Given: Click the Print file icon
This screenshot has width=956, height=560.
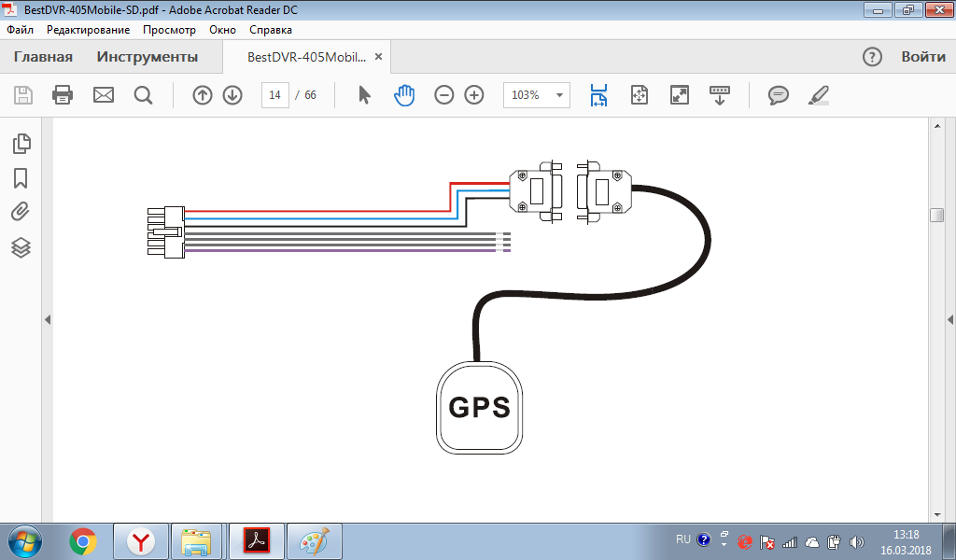Looking at the screenshot, I should click(x=63, y=95).
